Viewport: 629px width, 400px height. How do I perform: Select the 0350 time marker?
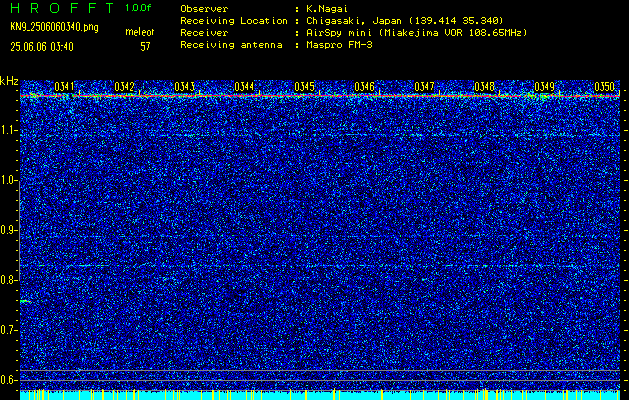(x=604, y=86)
